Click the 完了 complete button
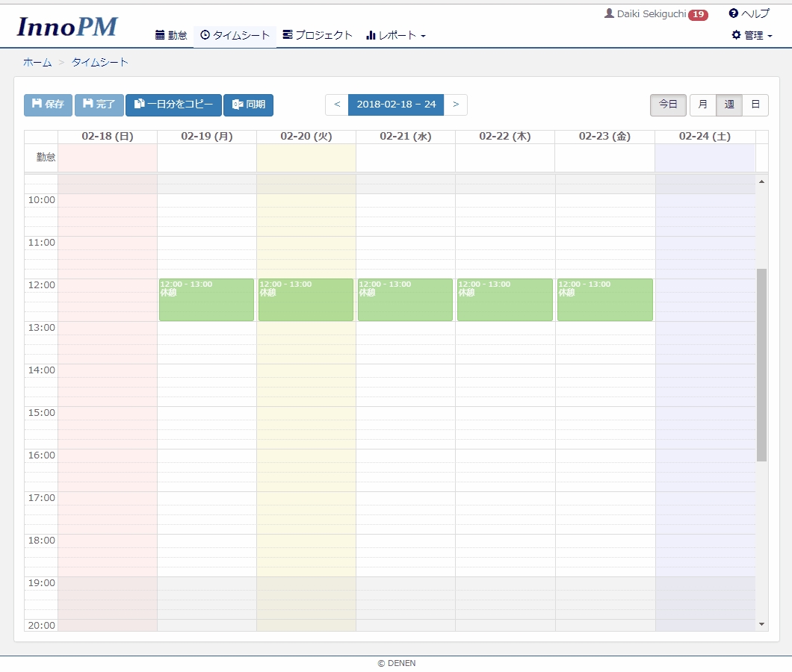792x672 pixels. (99, 105)
